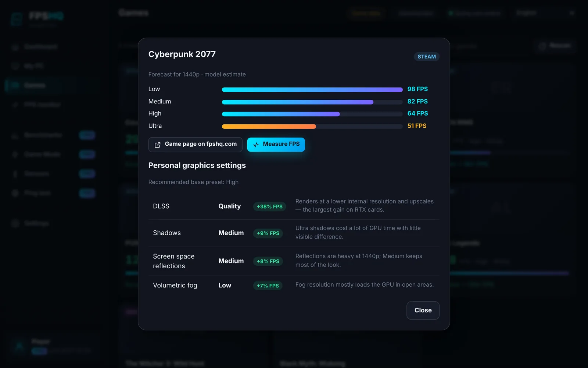Screen dimensions: 588x368
Task: Open Game page on fpshq.com link
Action: (195, 145)
